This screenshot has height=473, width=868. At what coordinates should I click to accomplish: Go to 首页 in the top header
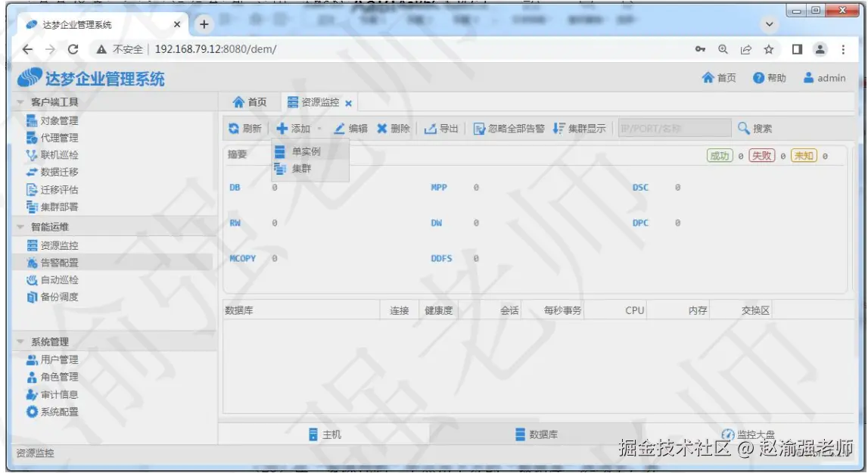[718, 78]
